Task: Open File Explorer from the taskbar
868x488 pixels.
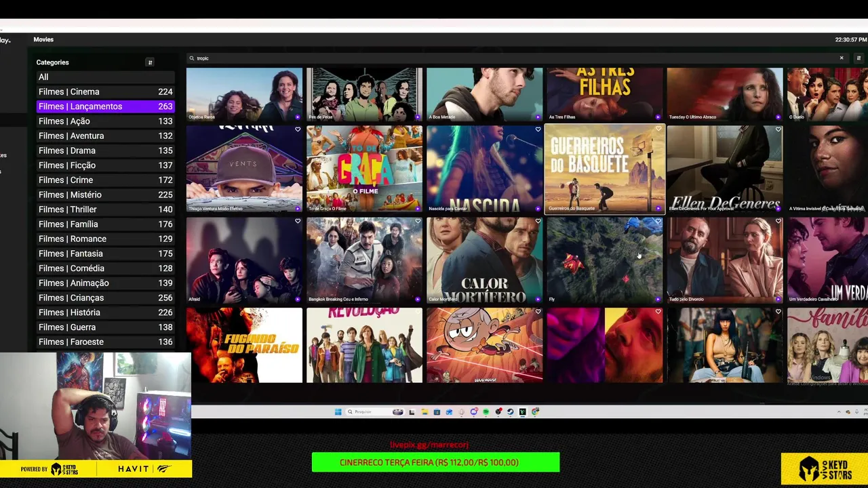Action: [x=424, y=411]
